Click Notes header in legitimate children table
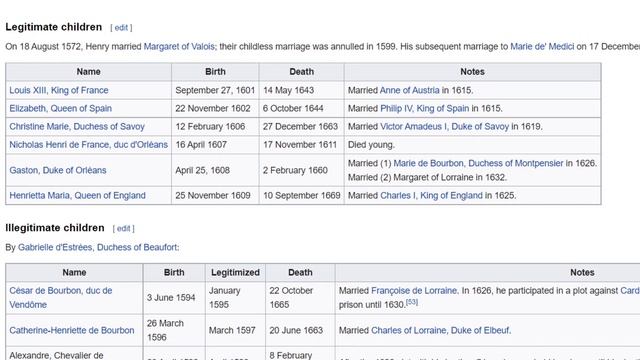This screenshot has height=360, width=640. [x=472, y=72]
